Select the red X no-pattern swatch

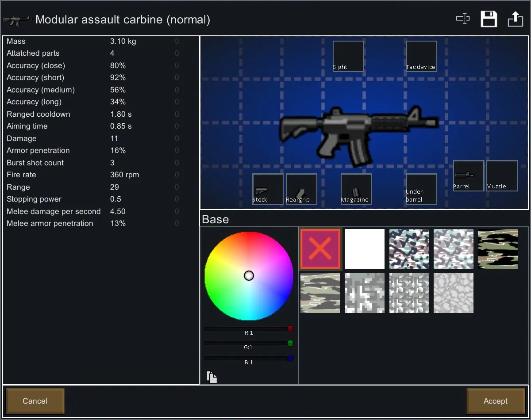(320, 249)
